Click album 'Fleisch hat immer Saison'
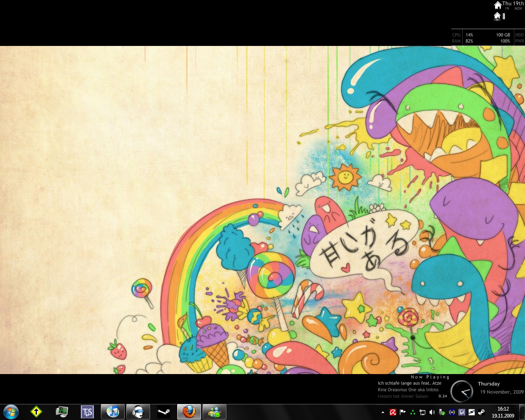525x420 pixels. (x=403, y=396)
